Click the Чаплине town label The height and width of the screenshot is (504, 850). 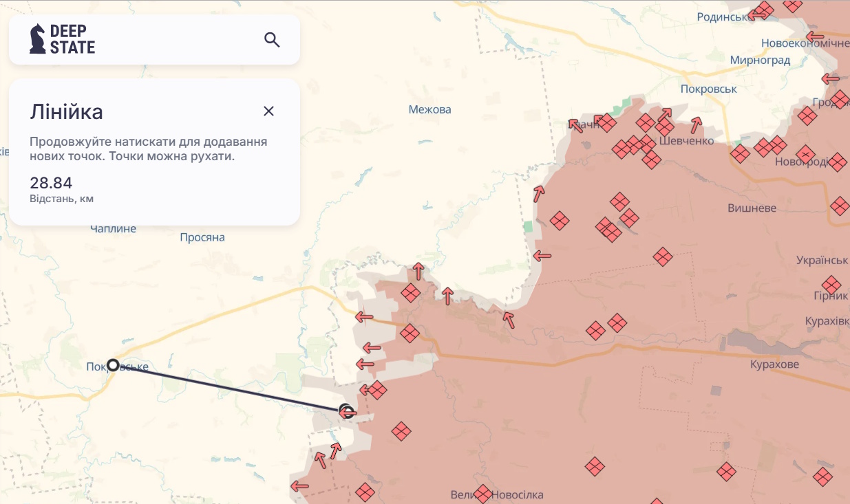point(113,229)
